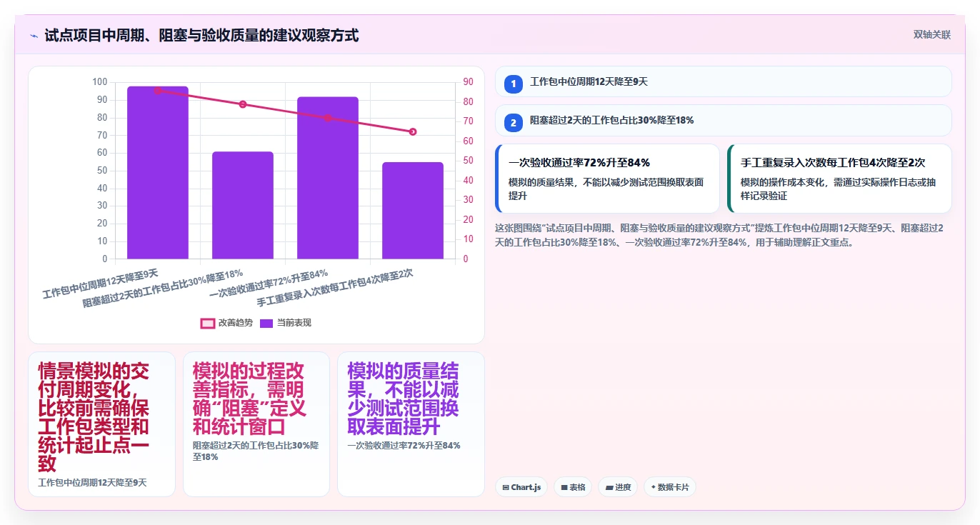This screenshot has height=525, width=980.
Task: Click the red headline card 情景模拟的交付周期变化
Action: click(101, 424)
